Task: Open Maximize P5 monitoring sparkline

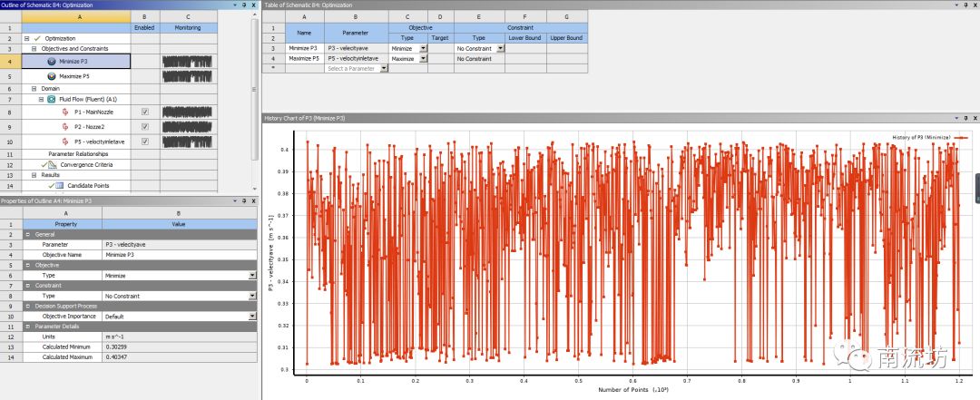Action: point(188,76)
